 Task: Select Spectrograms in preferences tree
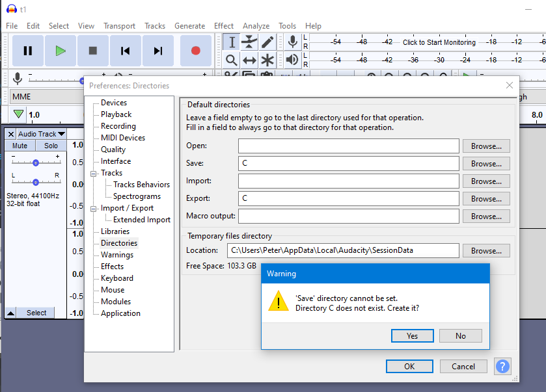(137, 196)
